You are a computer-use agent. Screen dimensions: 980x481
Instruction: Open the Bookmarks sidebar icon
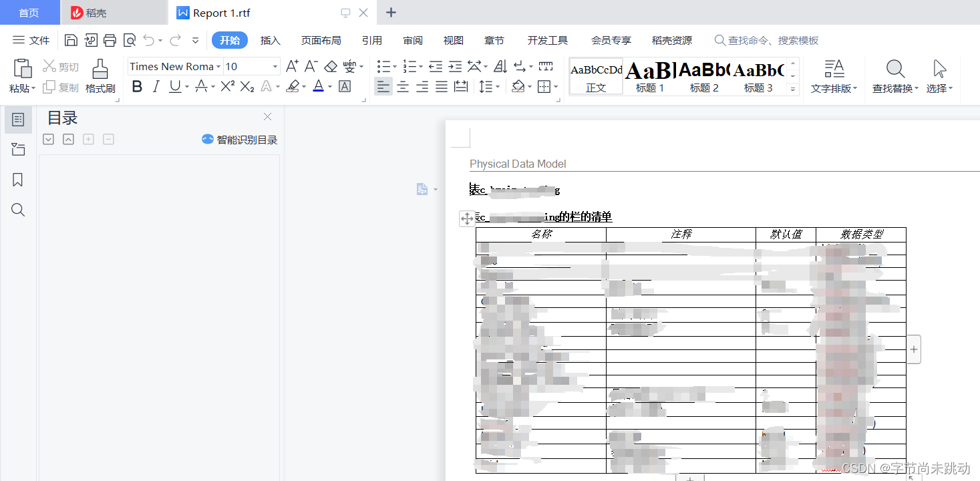(18, 180)
